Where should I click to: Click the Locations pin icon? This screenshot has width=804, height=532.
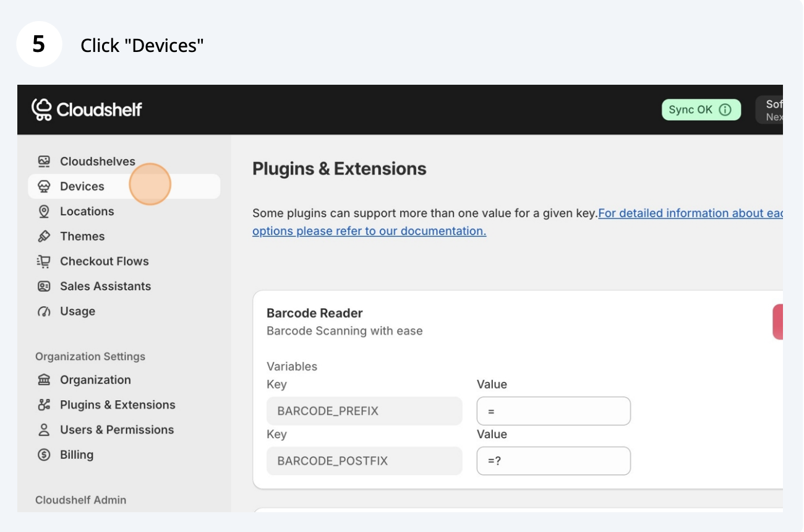tap(43, 212)
